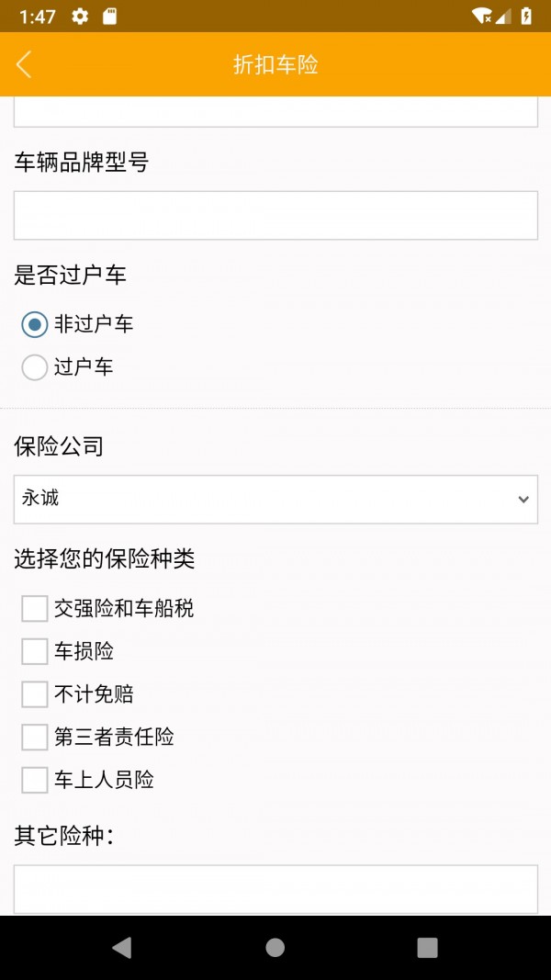Check the 不计免赔 option
This screenshot has height=980, width=551.
(x=33, y=694)
